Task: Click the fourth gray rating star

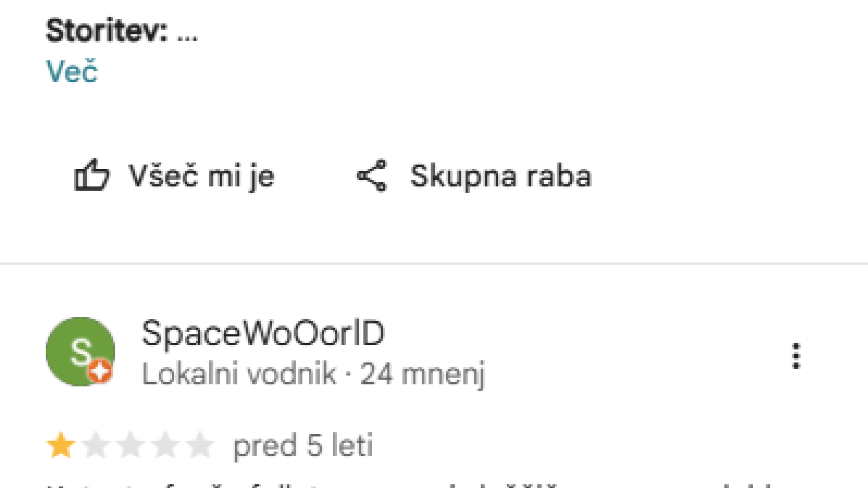Action: click(165, 445)
